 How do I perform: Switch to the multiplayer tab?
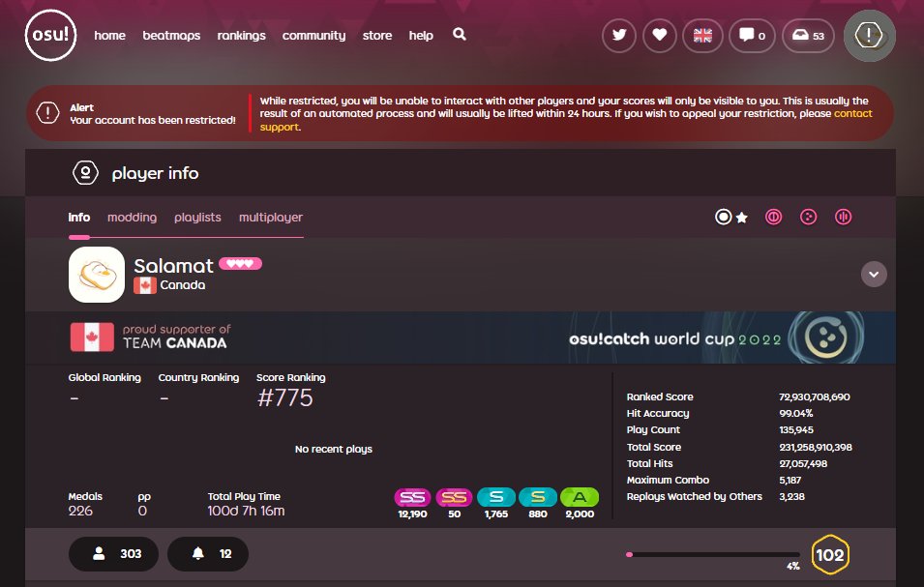(271, 218)
